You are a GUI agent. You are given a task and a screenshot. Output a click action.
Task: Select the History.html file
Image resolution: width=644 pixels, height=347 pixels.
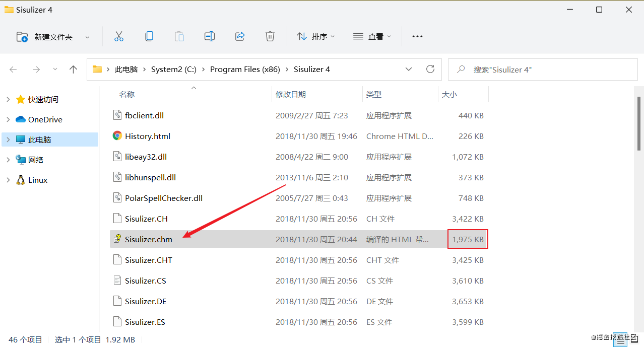[148, 136]
